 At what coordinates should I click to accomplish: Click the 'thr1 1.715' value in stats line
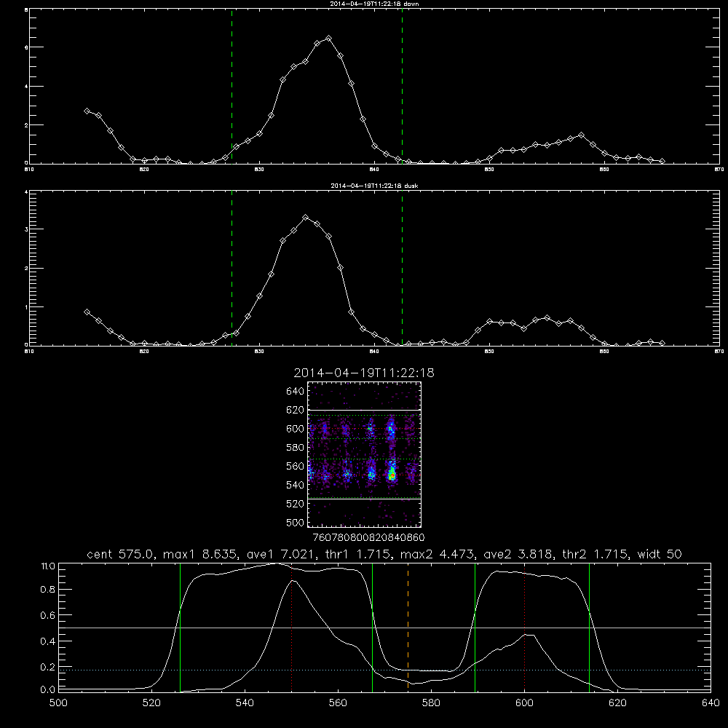(360, 554)
